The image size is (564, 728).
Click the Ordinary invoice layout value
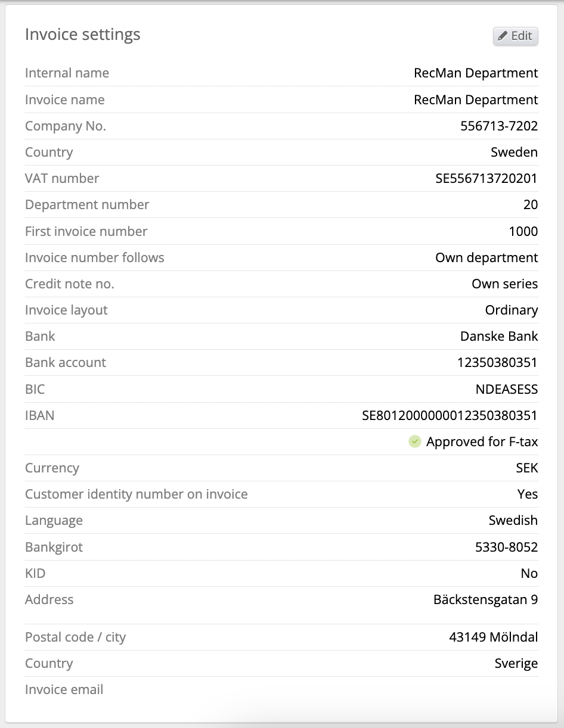tap(511, 310)
